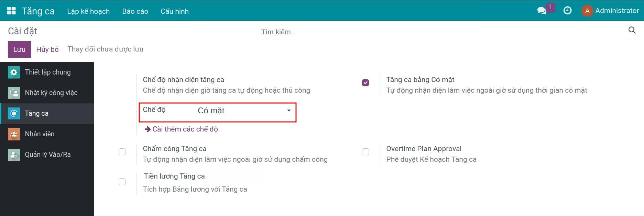Select Tăng ca settings tab

tap(47, 114)
